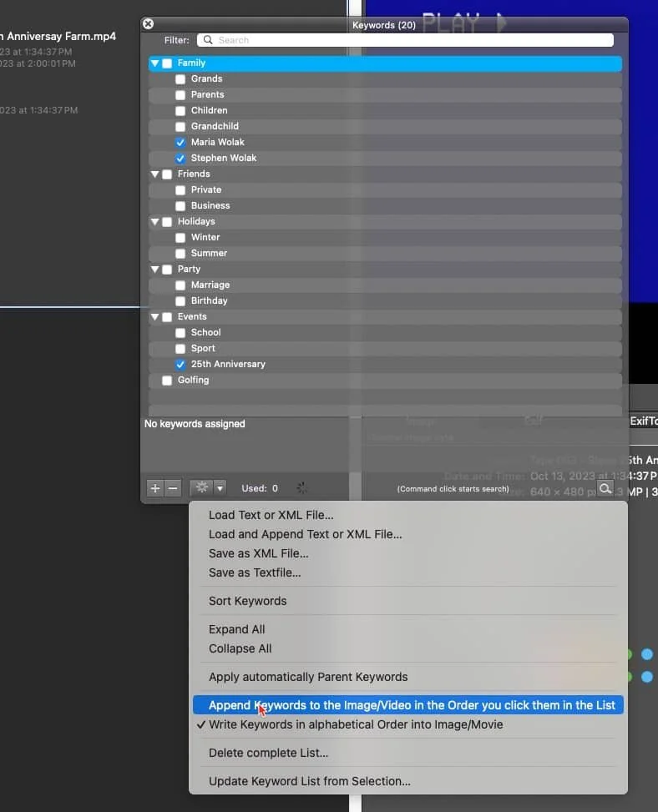Choose Load Text or XML File…
This screenshot has height=812, width=658.
[408, 515]
